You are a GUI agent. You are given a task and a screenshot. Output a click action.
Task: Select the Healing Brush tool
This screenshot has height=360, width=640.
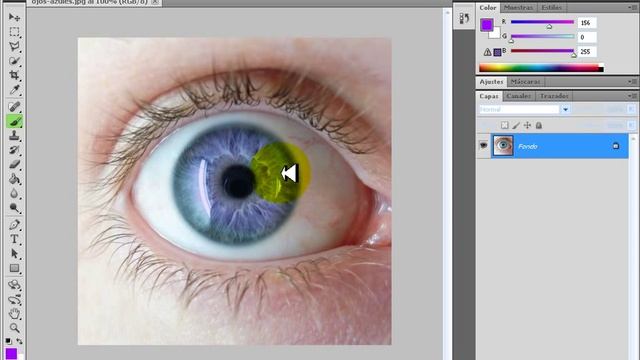tap(14, 107)
